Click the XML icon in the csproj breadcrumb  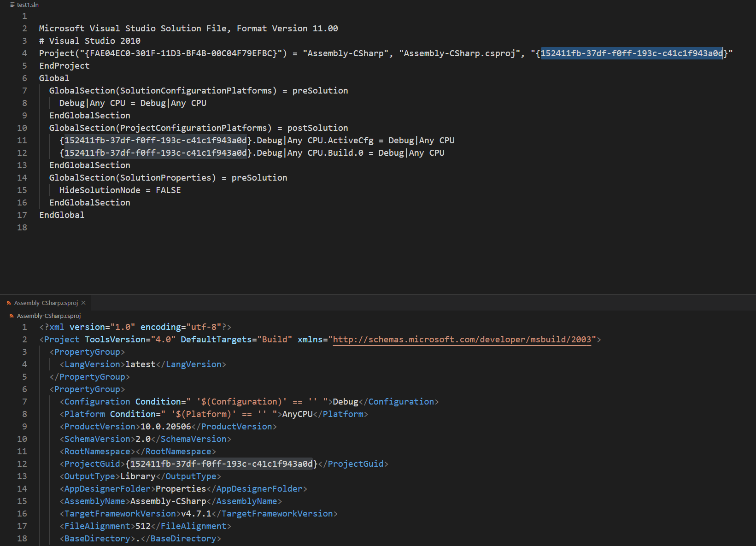pos(12,316)
